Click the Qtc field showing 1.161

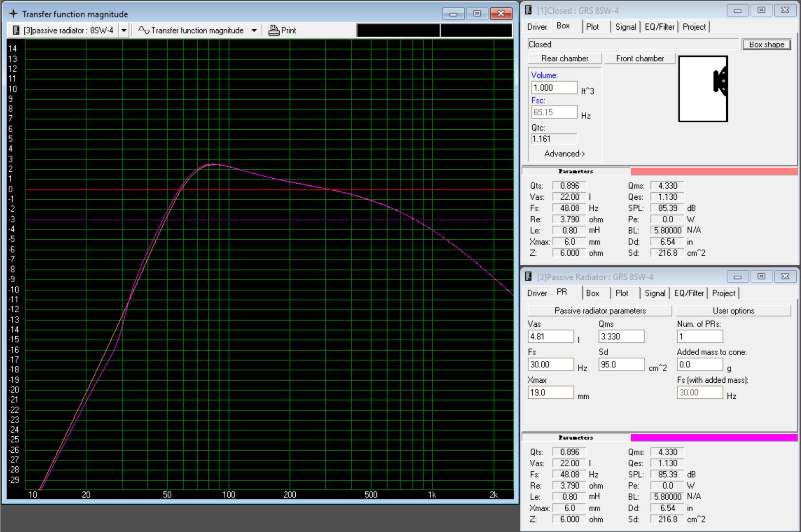(x=554, y=139)
